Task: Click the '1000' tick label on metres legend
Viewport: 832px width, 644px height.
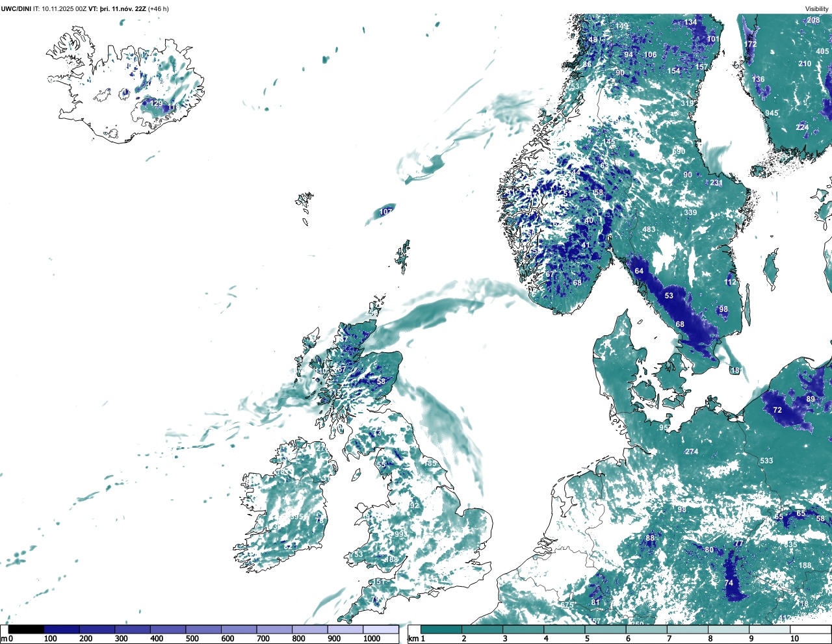Action: coord(372,639)
